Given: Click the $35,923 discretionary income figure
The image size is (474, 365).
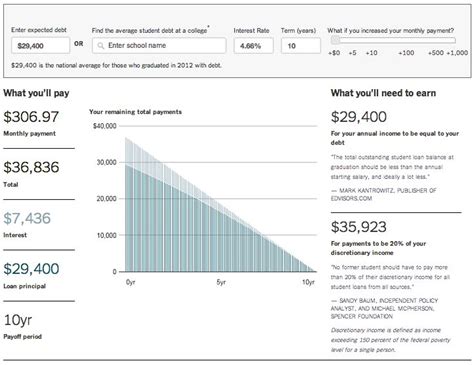Looking at the screenshot, I should (359, 227).
